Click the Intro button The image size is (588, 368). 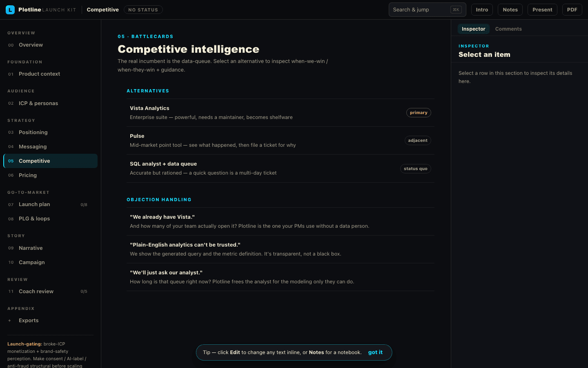(x=482, y=10)
